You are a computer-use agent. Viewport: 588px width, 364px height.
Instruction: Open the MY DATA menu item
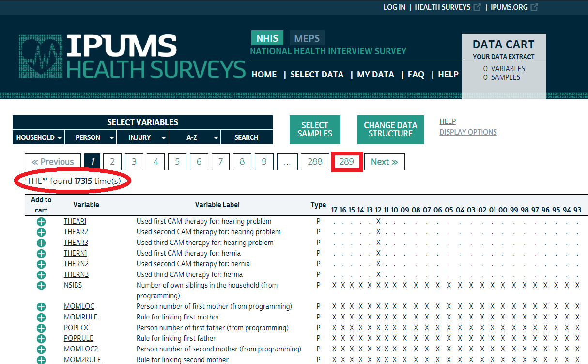point(375,75)
